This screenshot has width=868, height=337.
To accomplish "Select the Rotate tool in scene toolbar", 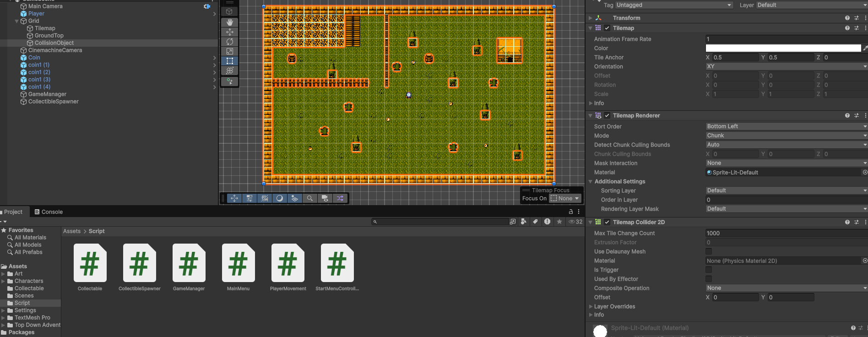I will (229, 42).
